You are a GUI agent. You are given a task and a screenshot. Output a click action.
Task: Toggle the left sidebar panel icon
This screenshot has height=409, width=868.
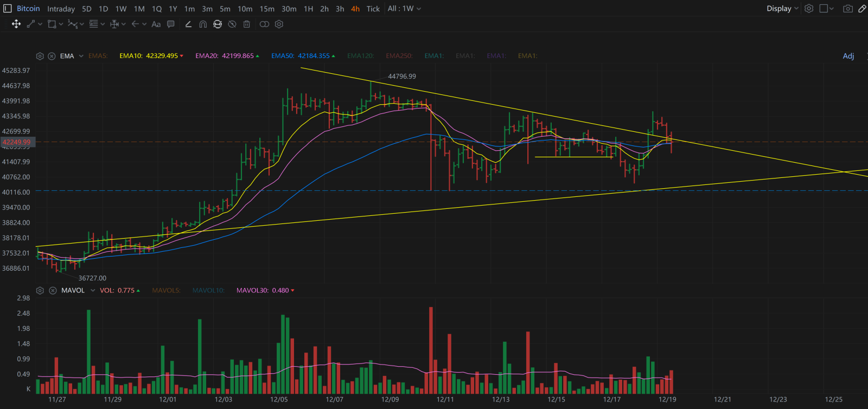click(x=7, y=8)
